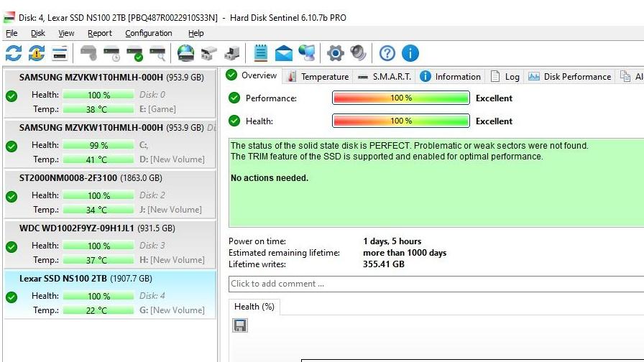644x362 pixels.
Task: Open the Report menu
Action: click(100, 33)
